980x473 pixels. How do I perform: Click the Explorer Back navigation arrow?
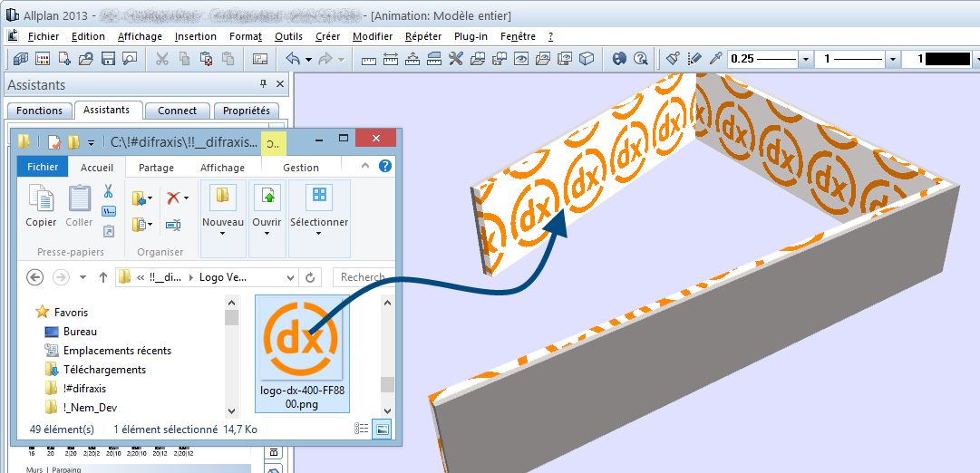coord(35,276)
